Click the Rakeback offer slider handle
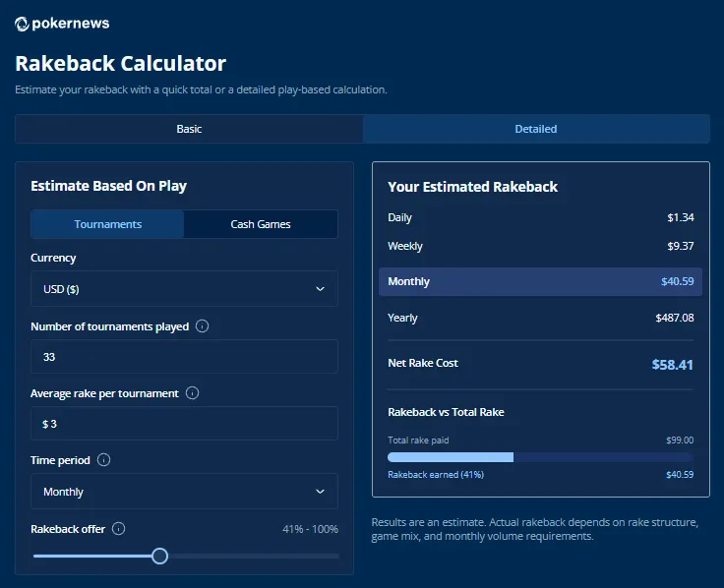 (159, 557)
